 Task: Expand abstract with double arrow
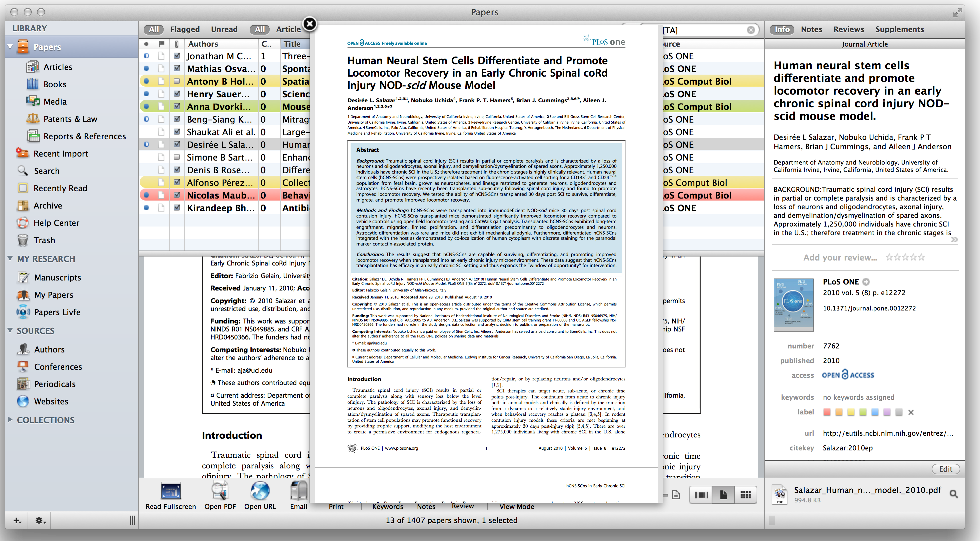954,240
